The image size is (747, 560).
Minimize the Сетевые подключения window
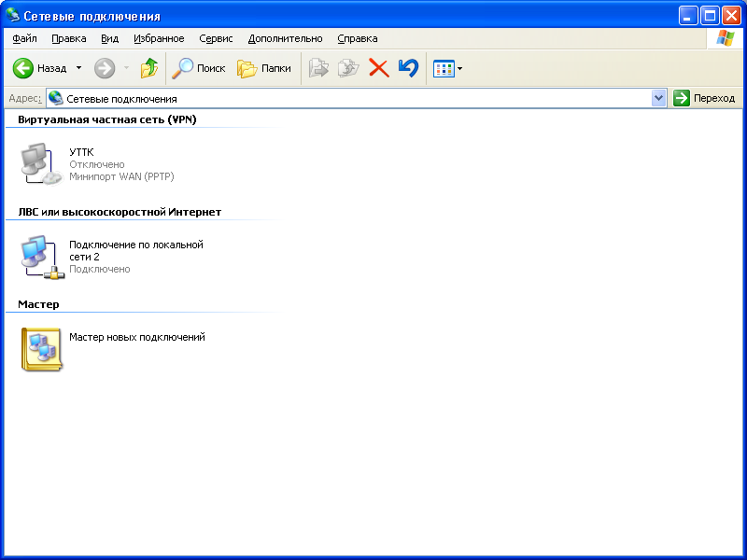click(x=687, y=16)
